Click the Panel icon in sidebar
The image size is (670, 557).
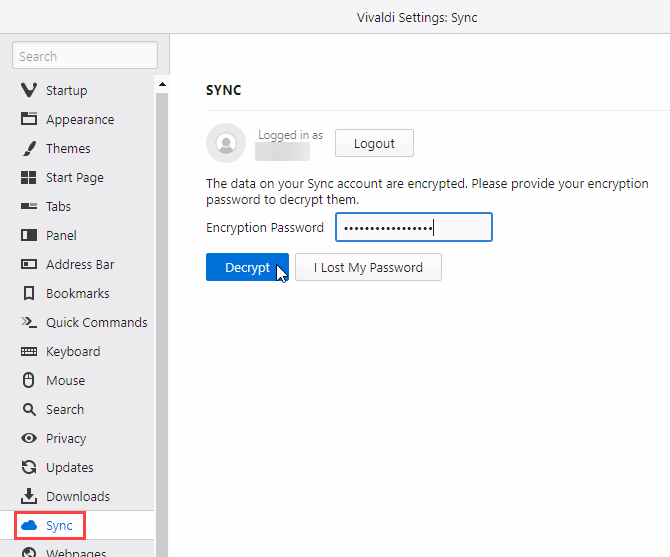click(x=29, y=235)
